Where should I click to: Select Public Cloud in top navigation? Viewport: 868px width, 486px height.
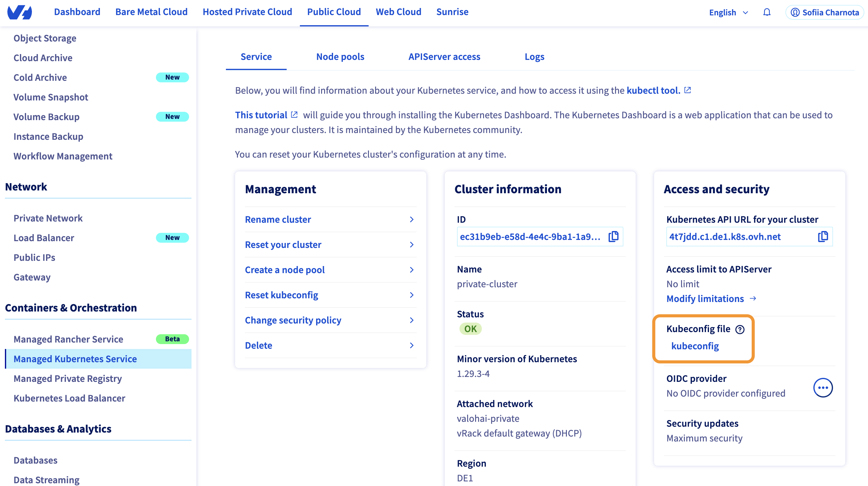pos(334,12)
